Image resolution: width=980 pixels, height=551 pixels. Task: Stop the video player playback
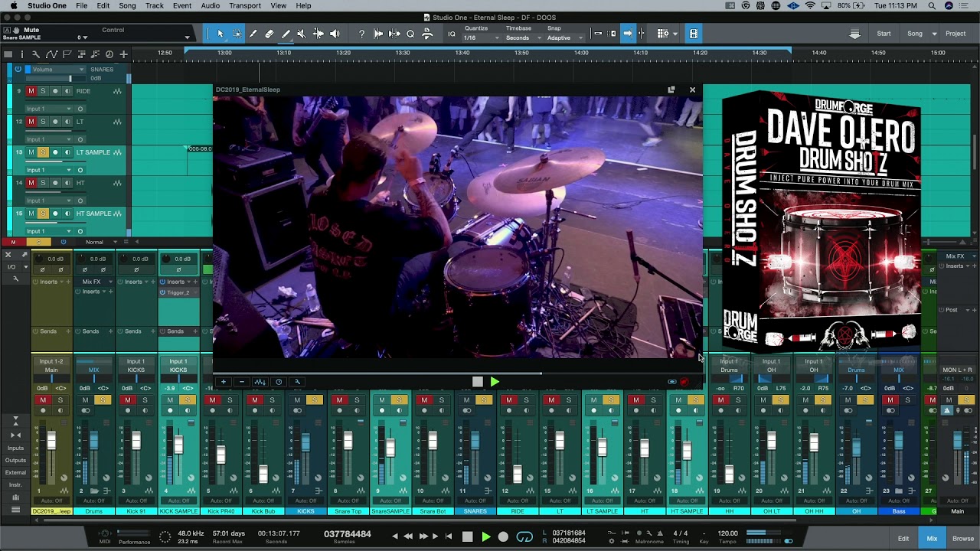pos(478,382)
